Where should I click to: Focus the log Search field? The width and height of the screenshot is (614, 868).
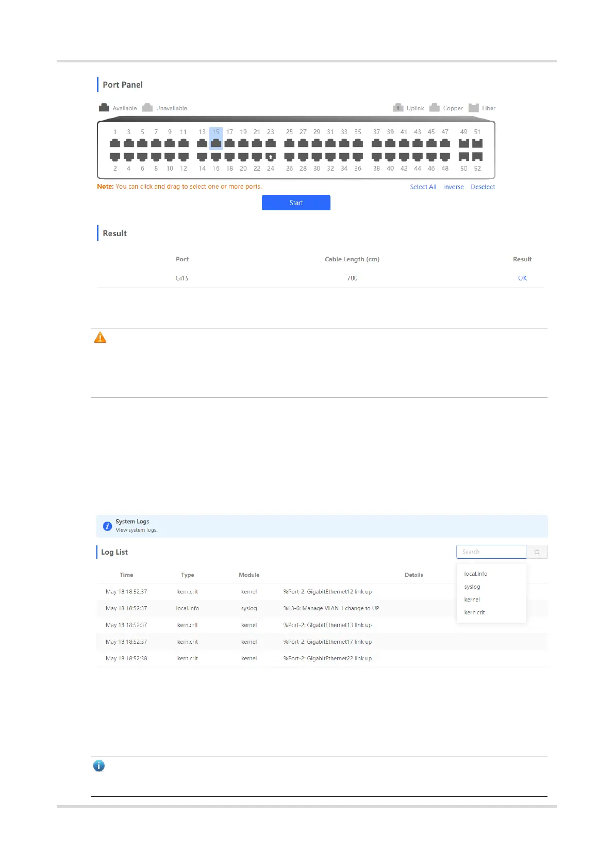click(x=491, y=552)
